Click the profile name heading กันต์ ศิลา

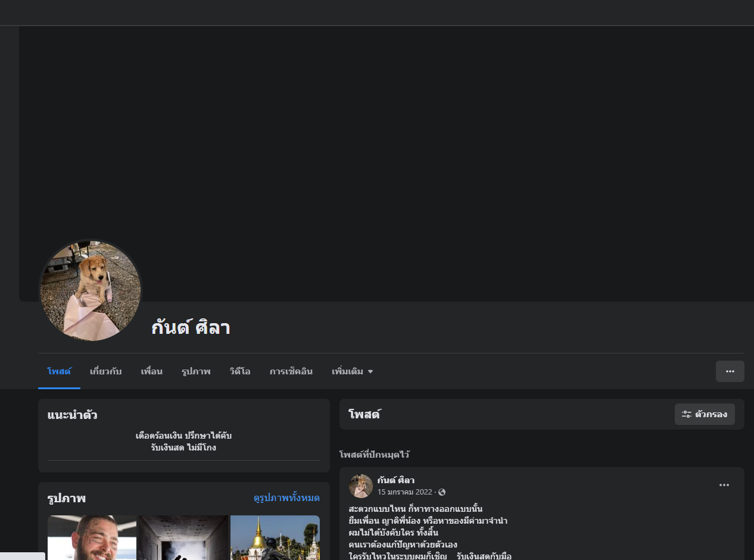191,327
